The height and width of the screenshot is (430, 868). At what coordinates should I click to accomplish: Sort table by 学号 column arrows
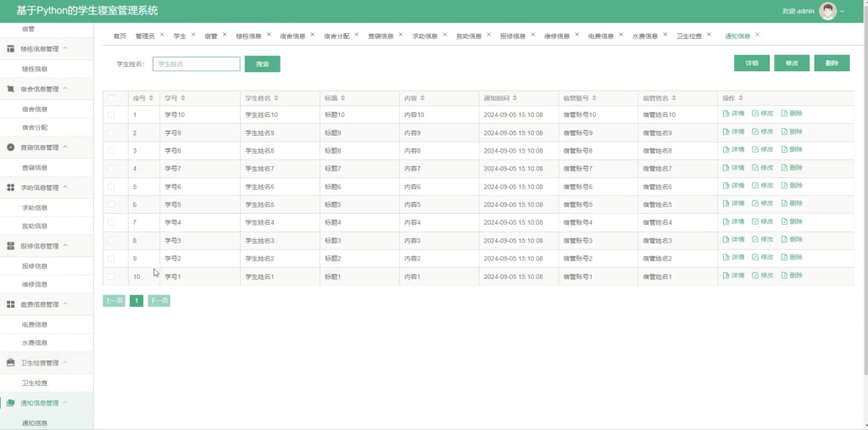(183, 98)
